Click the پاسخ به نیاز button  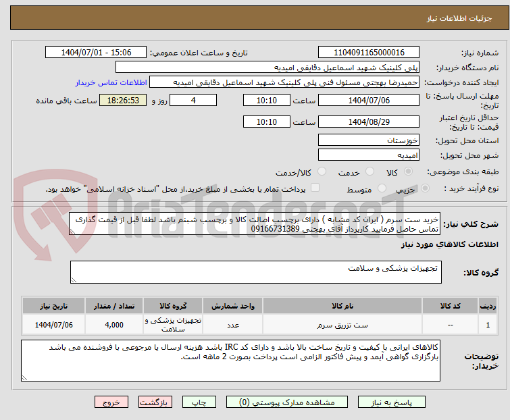391,402
